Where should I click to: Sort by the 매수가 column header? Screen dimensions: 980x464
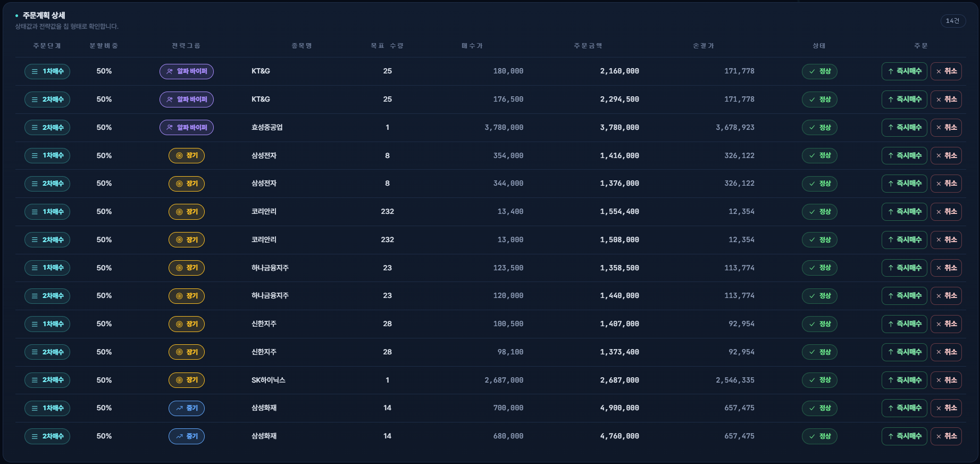472,46
